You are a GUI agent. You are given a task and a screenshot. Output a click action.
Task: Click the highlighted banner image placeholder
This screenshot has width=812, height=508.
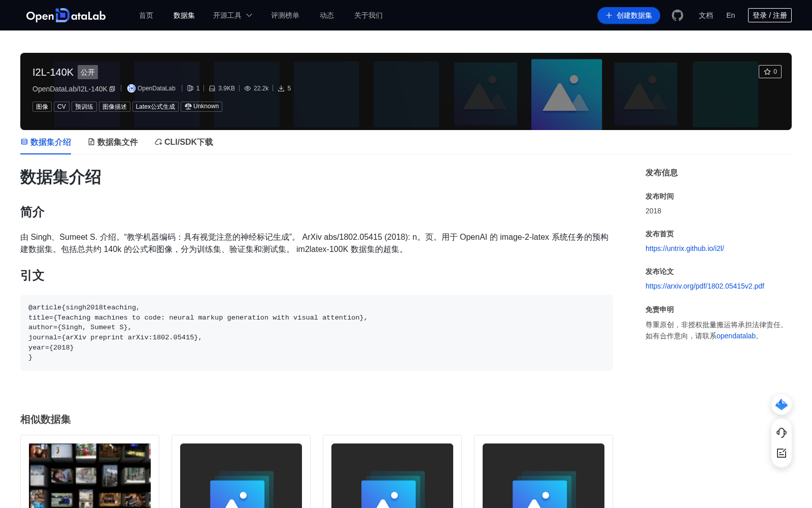(x=566, y=94)
